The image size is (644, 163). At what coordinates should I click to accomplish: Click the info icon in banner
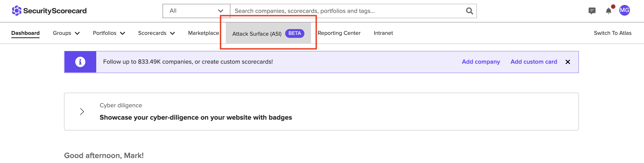(80, 62)
